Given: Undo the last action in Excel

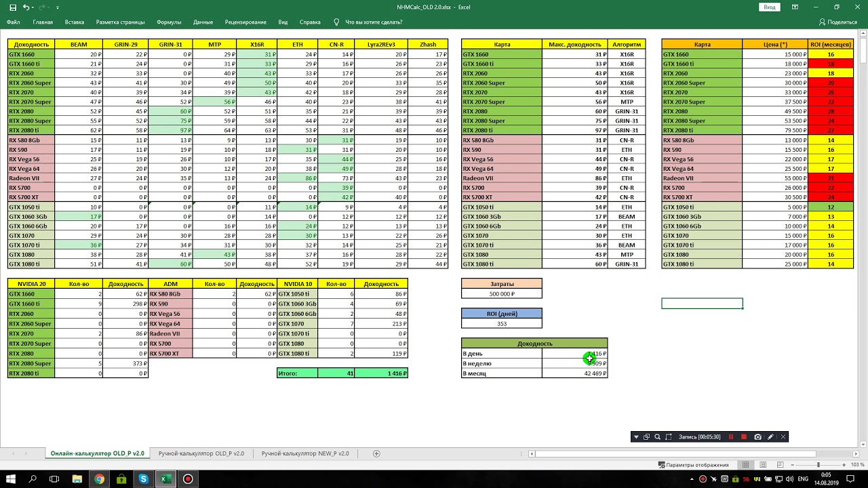Looking at the screenshot, I should [x=26, y=7].
